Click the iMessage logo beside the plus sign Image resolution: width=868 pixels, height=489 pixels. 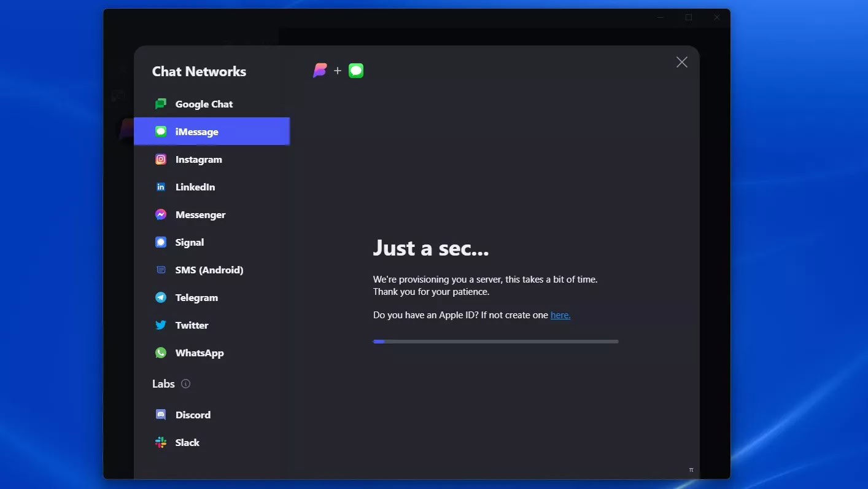click(x=356, y=71)
